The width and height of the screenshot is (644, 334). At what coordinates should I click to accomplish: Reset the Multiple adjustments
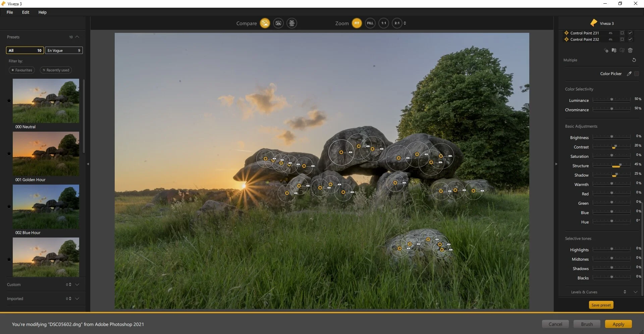coord(634,60)
